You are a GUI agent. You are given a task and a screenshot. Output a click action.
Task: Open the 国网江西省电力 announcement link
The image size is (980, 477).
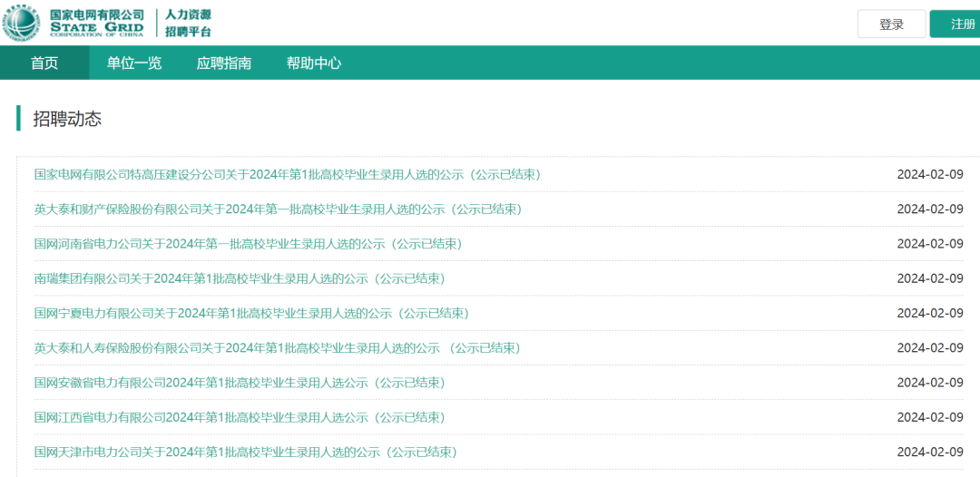240,417
